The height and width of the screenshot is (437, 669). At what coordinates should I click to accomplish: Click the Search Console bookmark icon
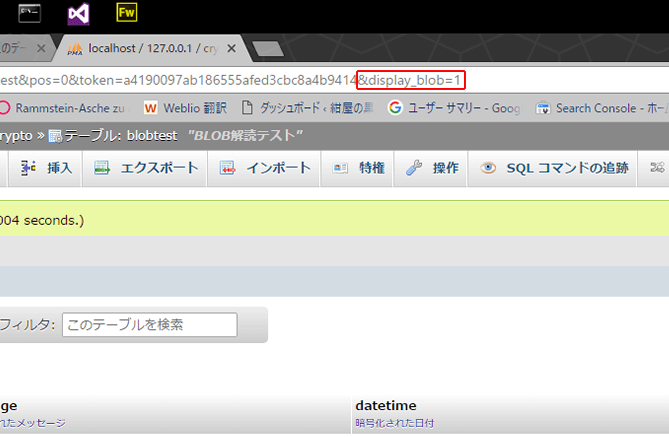point(543,108)
